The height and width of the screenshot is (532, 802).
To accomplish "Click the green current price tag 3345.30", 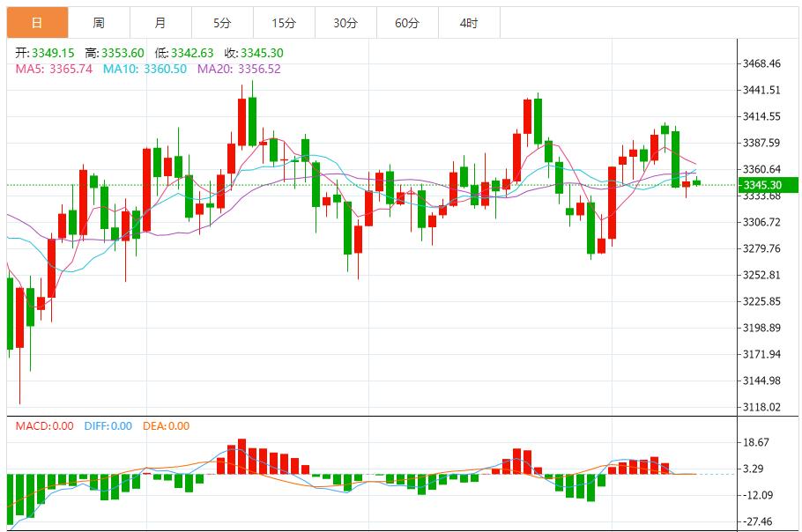I will [x=769, y=185].
